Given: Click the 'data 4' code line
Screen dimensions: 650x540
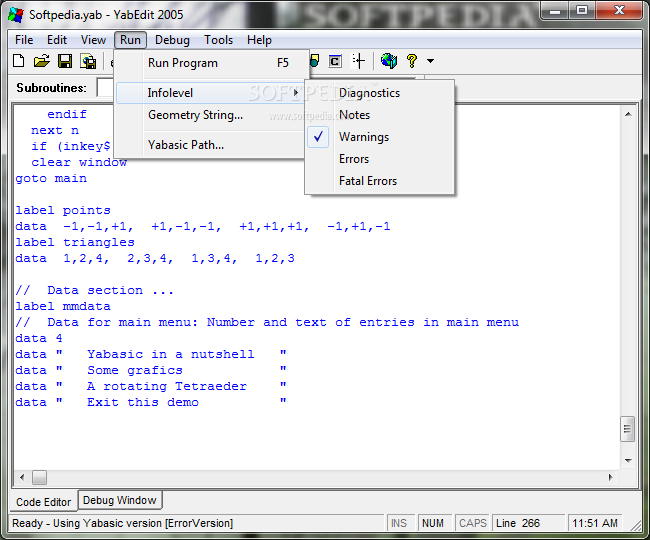Looking at the screenshot, I should click(x=39, y=338).
